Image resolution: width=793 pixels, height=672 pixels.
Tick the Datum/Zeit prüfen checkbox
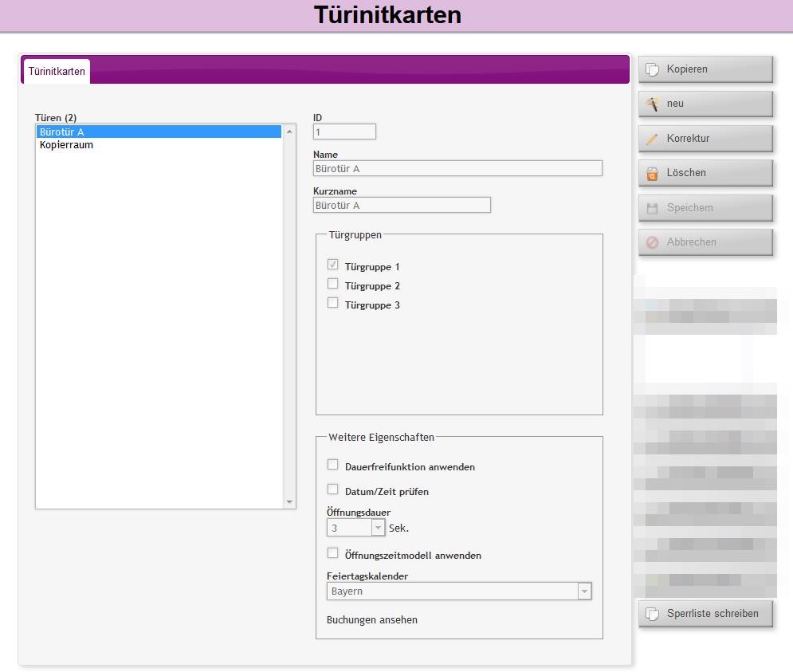click(x=333, y=489)
